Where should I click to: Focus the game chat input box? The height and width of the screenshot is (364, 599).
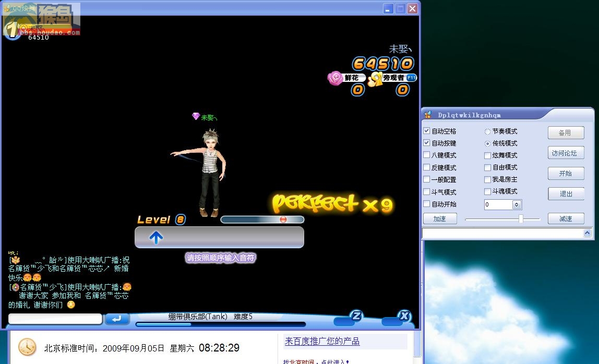pos(55,319)
